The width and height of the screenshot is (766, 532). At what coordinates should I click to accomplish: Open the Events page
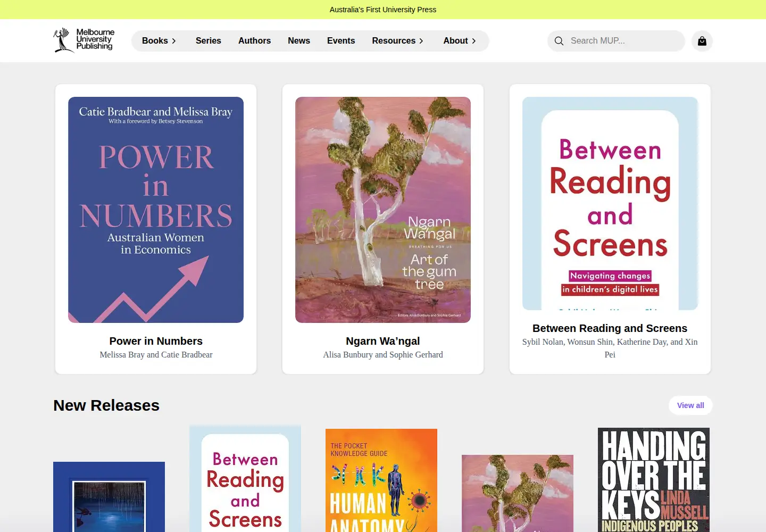click(341, 41)
